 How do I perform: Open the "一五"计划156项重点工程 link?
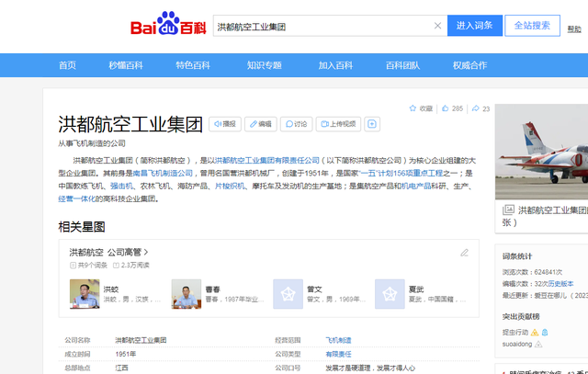[x=401, y=174]
